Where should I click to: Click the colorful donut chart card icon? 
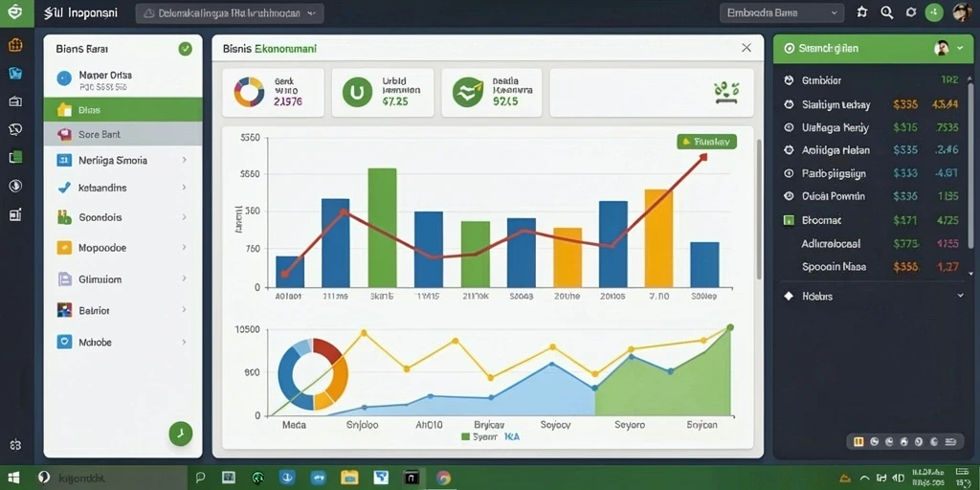click(x=250, y=93)
